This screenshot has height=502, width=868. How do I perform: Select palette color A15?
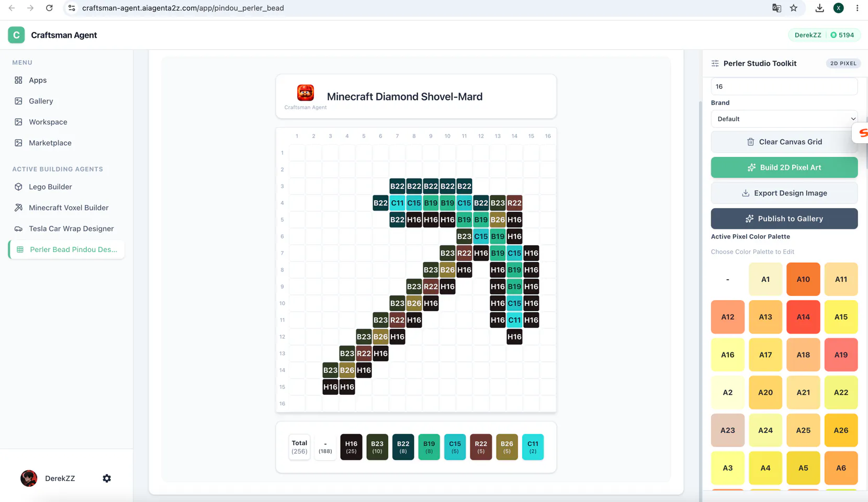click(841, 317)
